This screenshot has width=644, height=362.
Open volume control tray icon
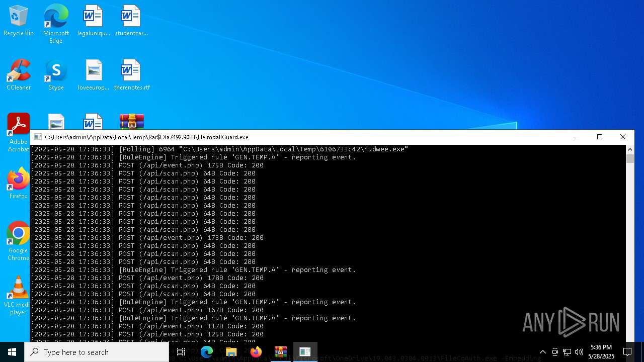click(579, 352)
